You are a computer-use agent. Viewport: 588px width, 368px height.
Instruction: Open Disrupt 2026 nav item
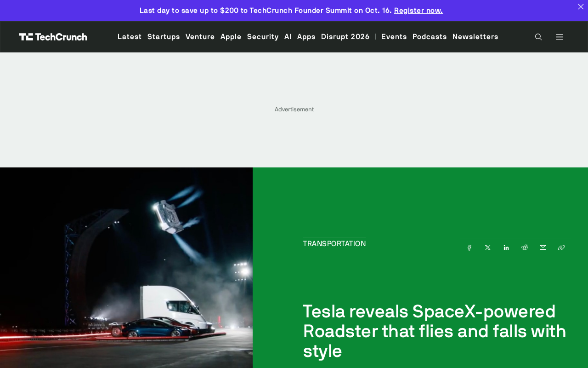[345, 37]
